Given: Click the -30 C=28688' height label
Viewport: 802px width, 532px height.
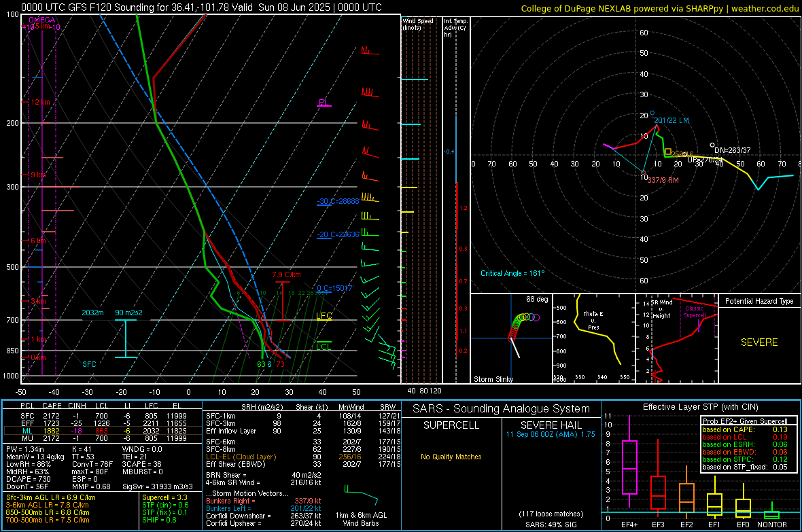Looking at the screenshot, I should 338,202.
